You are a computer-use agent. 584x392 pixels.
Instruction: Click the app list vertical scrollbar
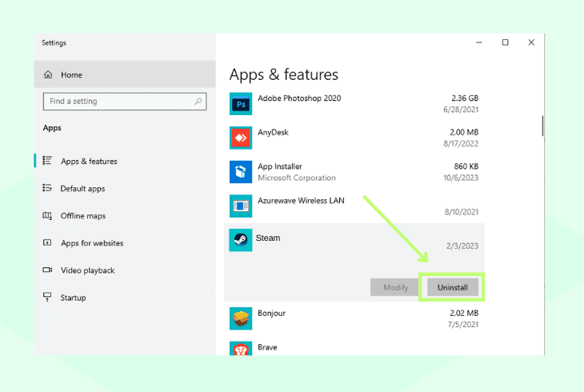click(x=542, y=126)
